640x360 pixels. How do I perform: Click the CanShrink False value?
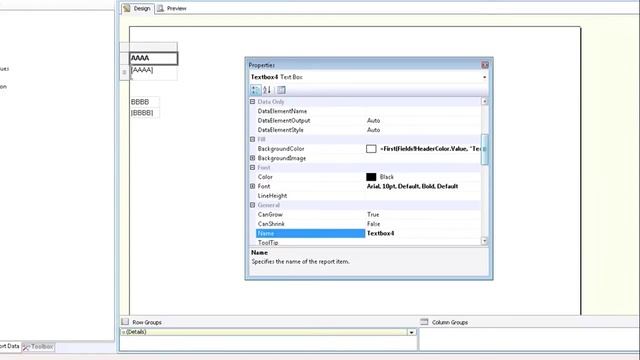(373, 224)
